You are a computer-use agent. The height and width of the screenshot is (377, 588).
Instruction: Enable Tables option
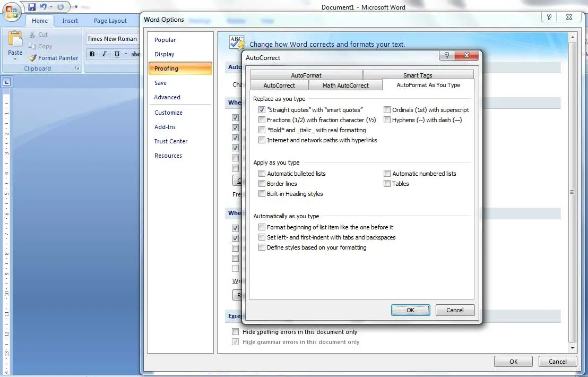(x=387, y=184)
